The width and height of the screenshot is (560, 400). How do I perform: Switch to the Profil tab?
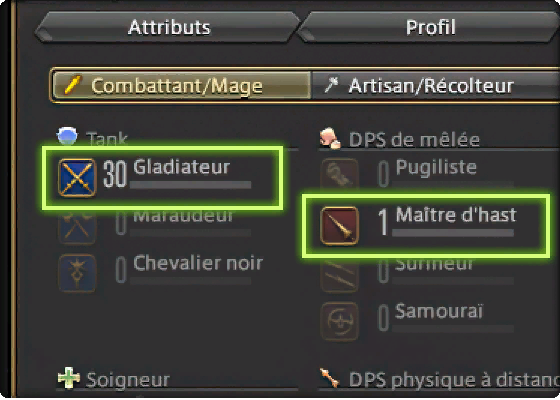(429, 27)
